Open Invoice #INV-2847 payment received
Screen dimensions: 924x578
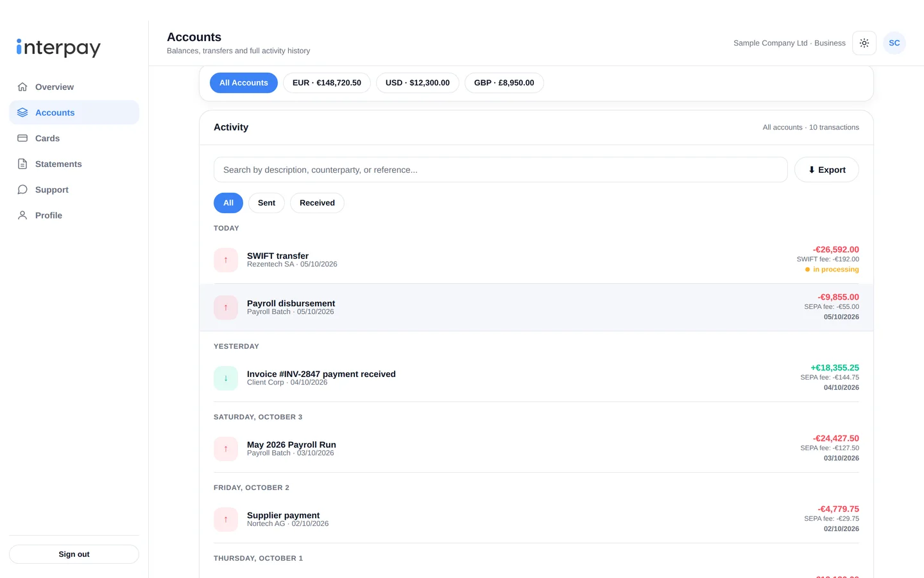coord(536,378)
